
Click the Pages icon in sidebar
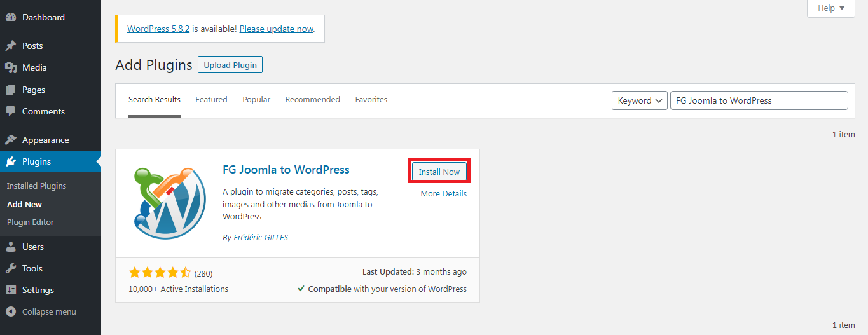click(11, 90)
